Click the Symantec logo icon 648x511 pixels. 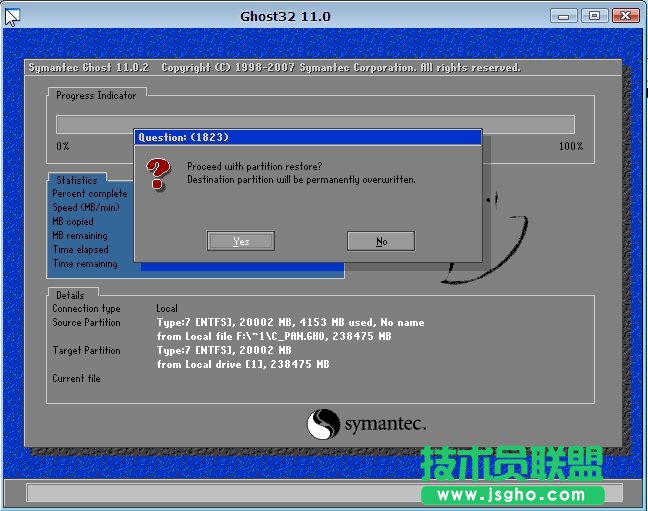[x=324, y=424]
